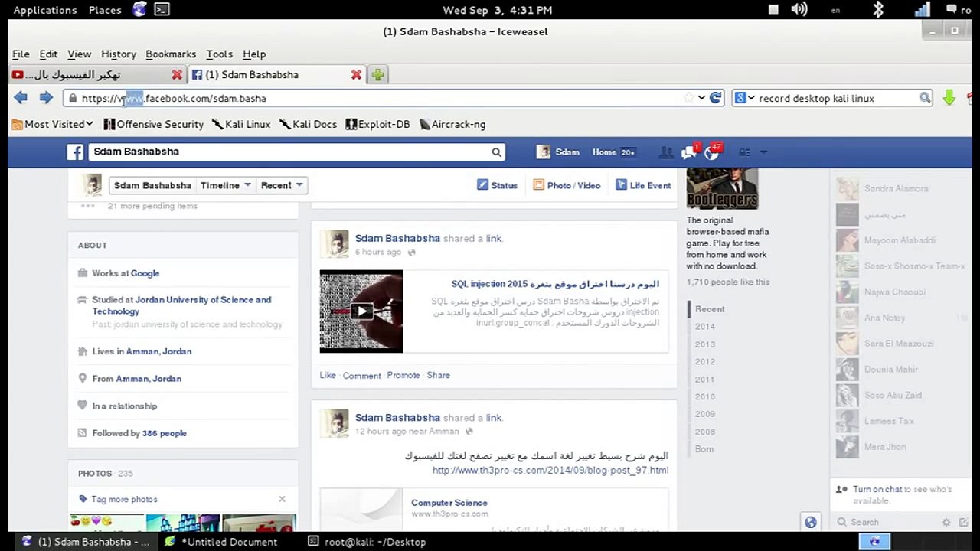Go to Facebook Home
This screenshot has height=551, width=980.
(x=604, y=152)
